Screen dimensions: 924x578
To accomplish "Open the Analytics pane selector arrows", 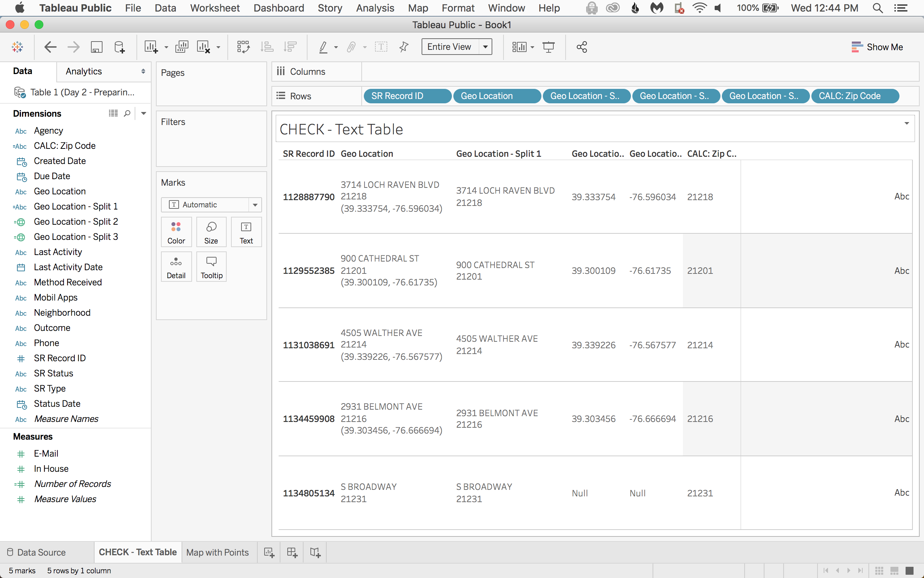I will (x=143, y=72).
